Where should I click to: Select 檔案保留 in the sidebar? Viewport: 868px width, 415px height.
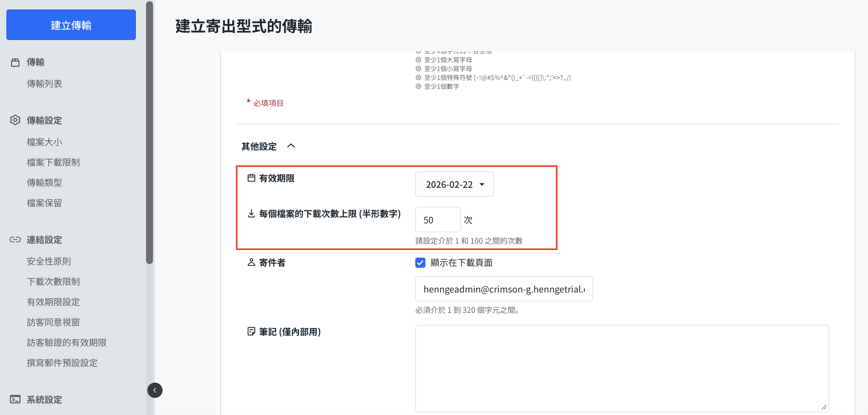[x=44, y=203]
